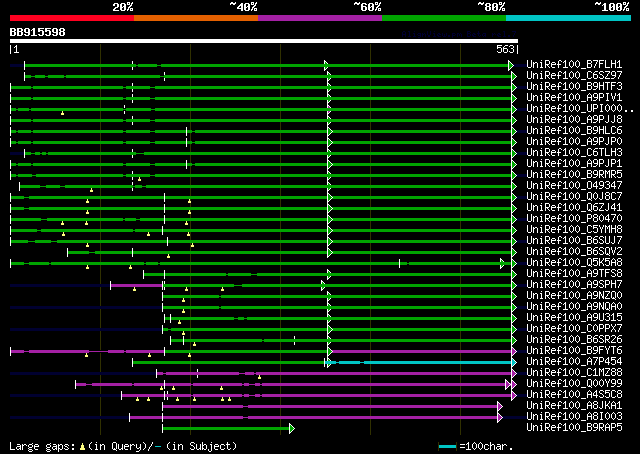Pick the UniRef100_C0PPX7 subject name
The height and width of the screenshot is (454, 640).
[x=574, y=329]
